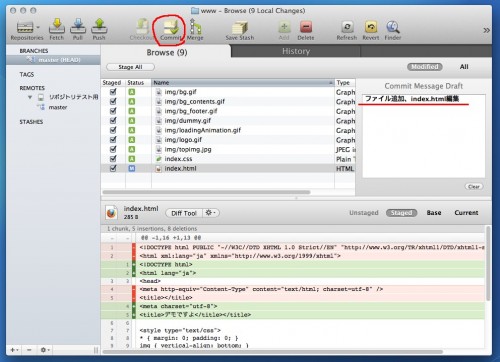Switch to the Browse (9) tab

(166, 52)
